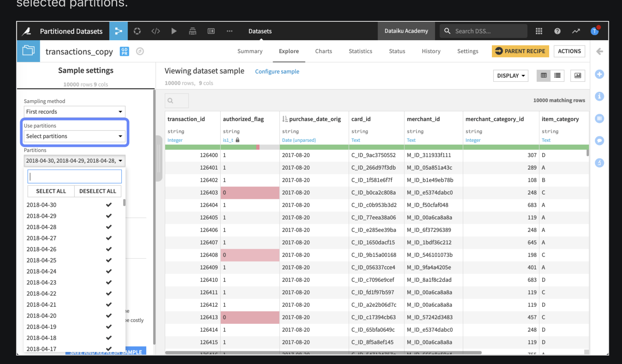622x364 pixels.
Task: Click the Configure sample link
Action: coord(277,71)
